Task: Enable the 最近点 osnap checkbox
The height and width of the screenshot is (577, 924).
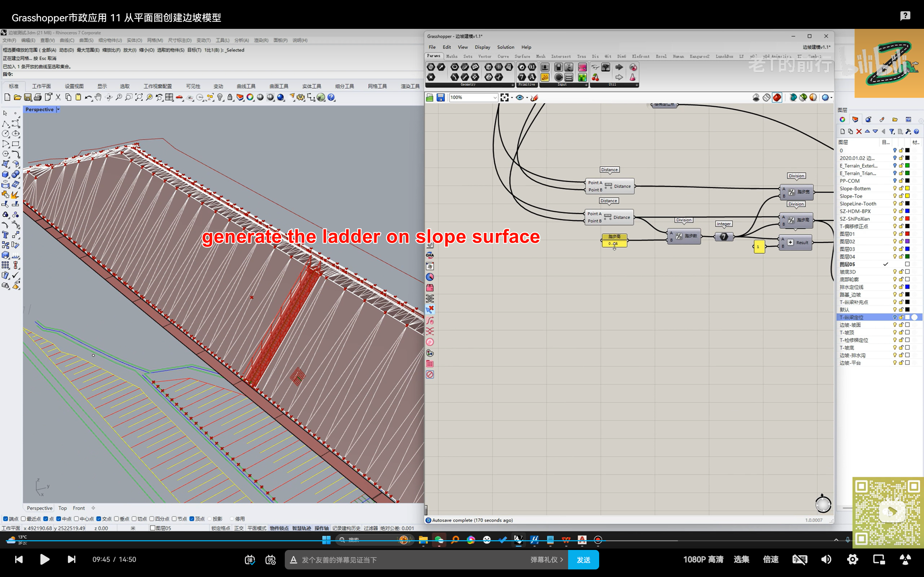Action: click(x=23, y=519)
